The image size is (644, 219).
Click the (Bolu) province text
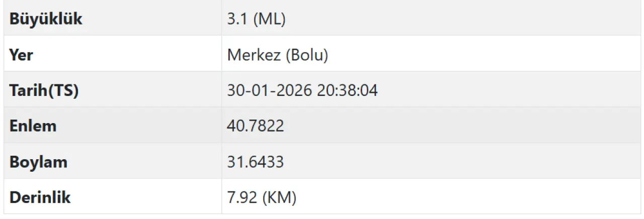tap(306, 55)
